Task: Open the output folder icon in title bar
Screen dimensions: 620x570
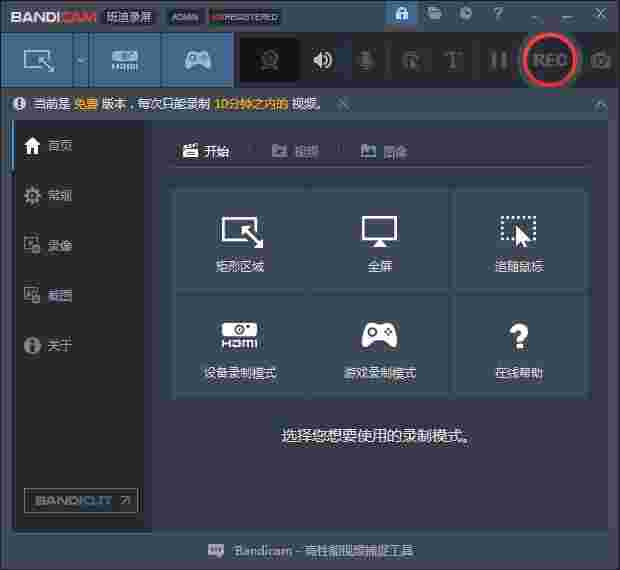Action: point(434,14)
